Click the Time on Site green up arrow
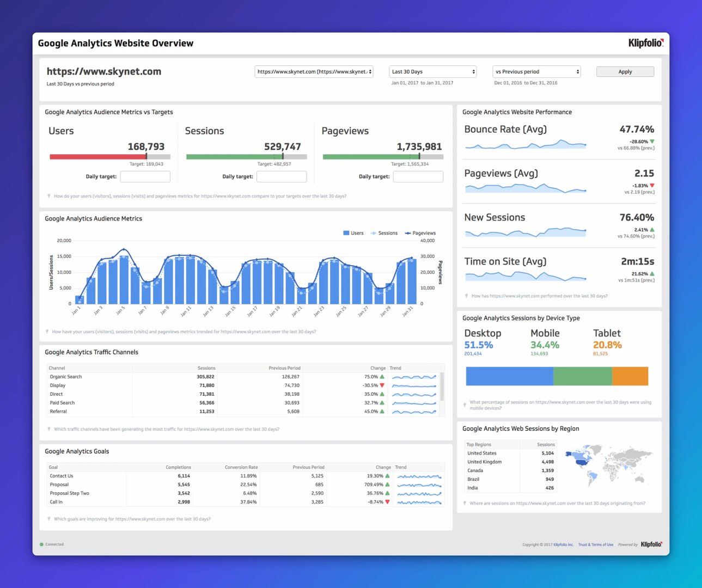Screen dimensions: 702x588 point(652,274)
